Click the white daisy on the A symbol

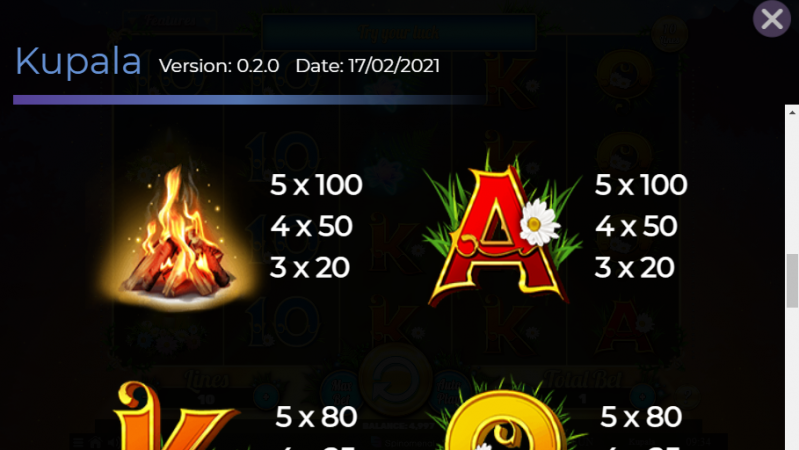tap(539, 222)
